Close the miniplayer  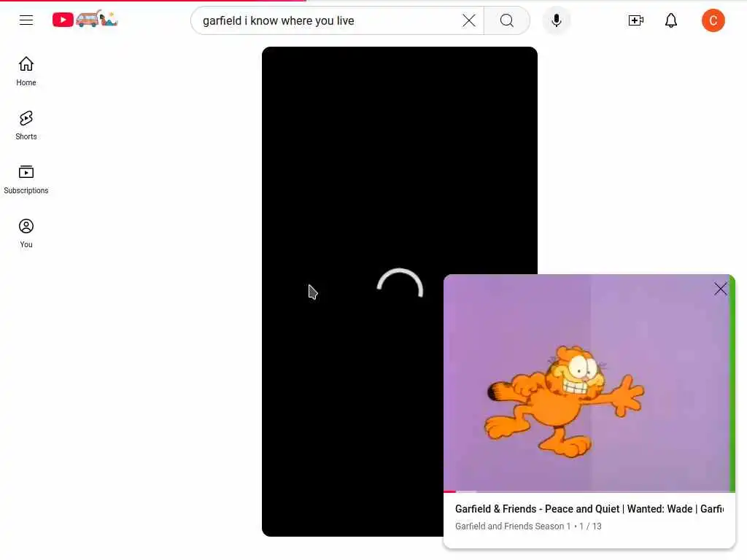tap(720, 289)
